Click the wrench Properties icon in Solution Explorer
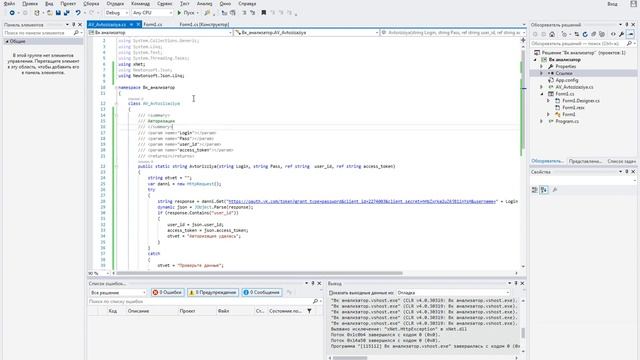 click(621, 34)
